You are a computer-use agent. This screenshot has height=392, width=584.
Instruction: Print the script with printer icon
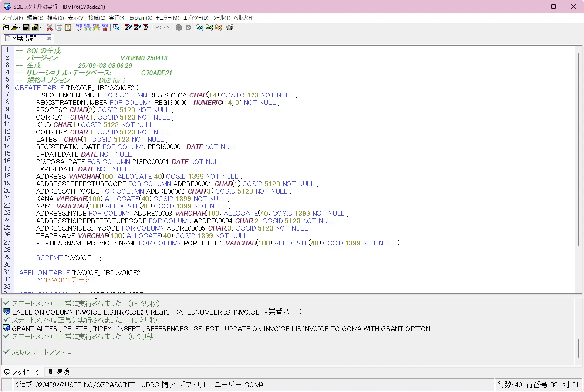[x=230, y=27]
